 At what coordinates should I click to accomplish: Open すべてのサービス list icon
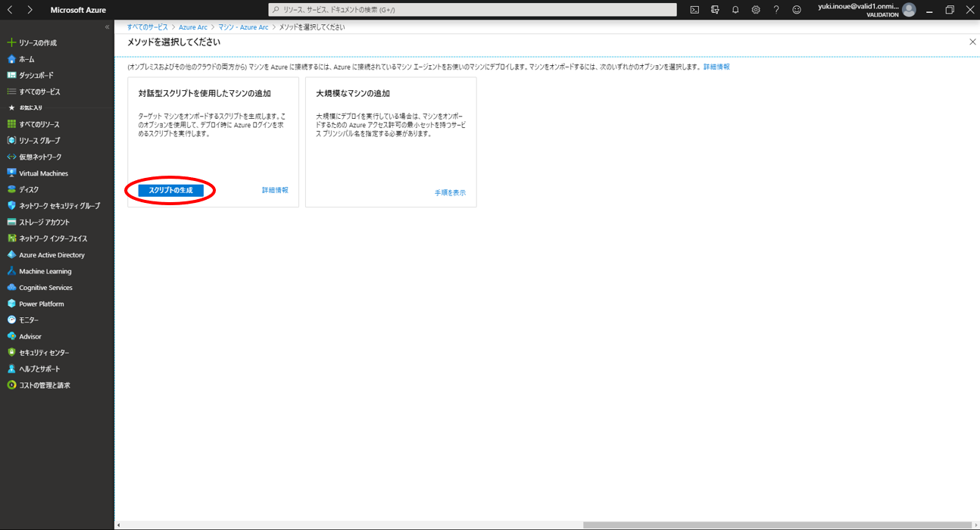11,92
